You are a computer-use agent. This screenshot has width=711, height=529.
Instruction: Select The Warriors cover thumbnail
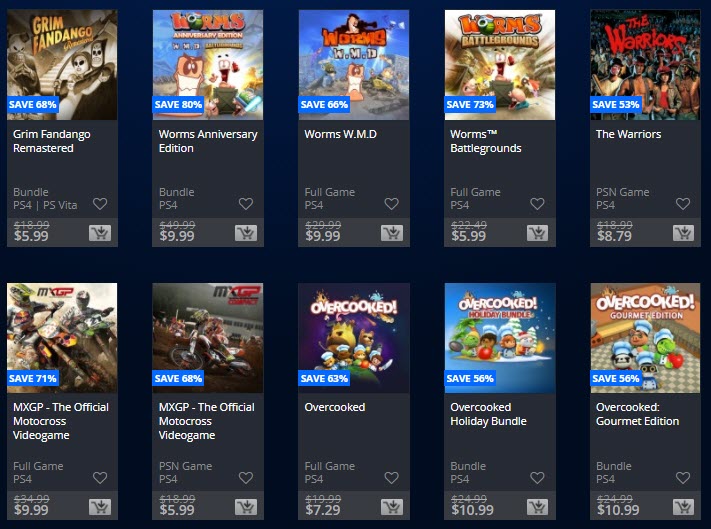645,65
